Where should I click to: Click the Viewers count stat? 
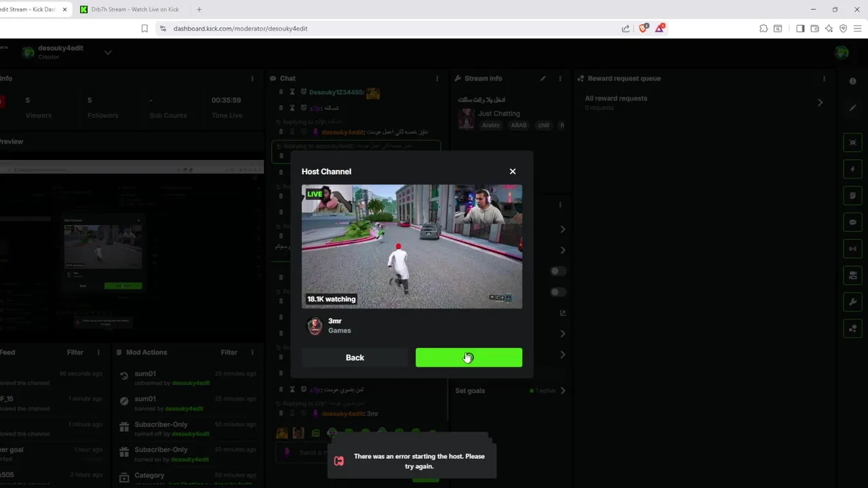tap(38, 108)
